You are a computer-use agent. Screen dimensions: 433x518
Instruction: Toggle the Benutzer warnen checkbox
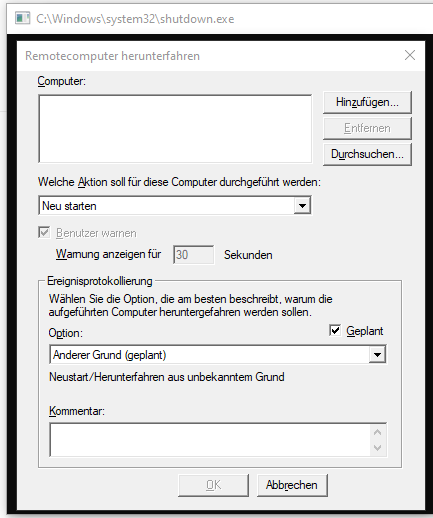click(x=44, y=232)
